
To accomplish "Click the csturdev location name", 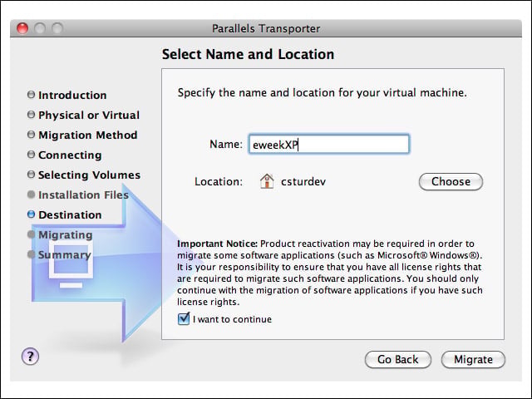I will (x=303, y=181).
